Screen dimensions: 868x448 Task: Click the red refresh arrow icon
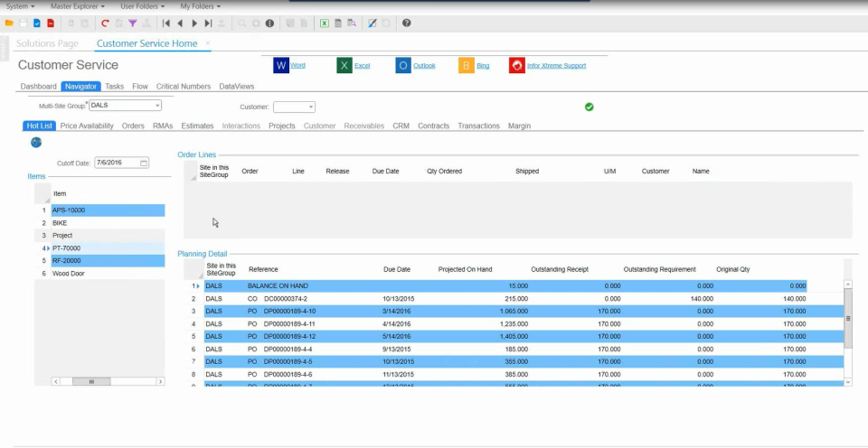point(105,23)
